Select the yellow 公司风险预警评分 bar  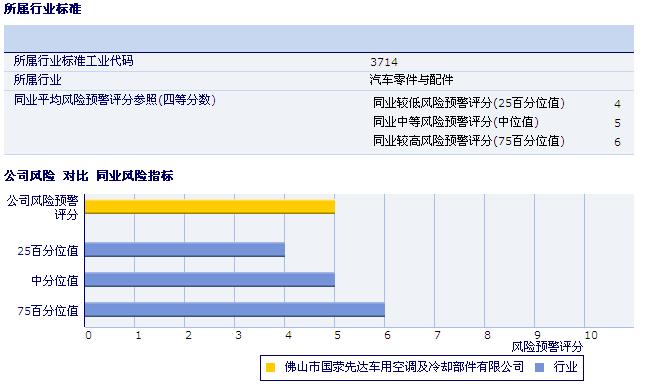[x=210, y=207]
